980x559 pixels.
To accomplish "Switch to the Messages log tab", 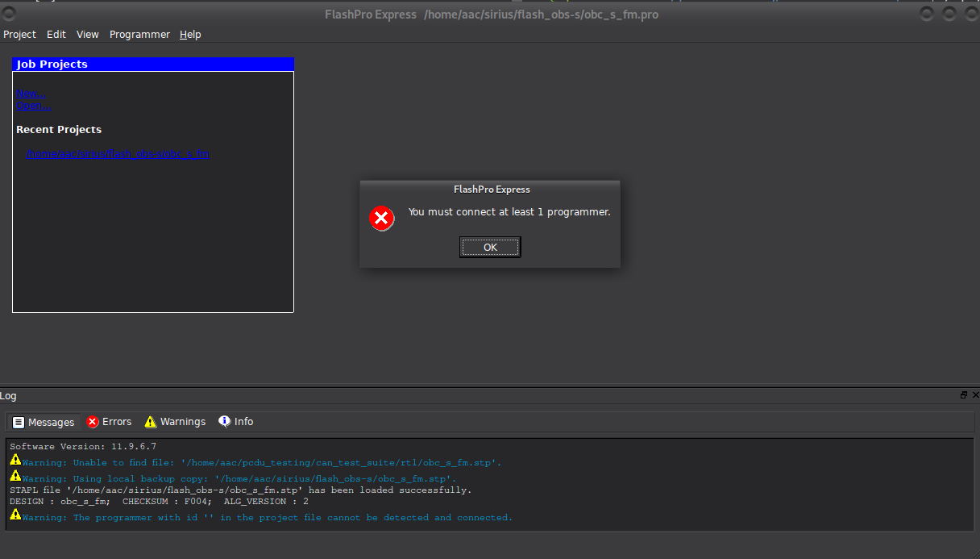I will point(44,422).
